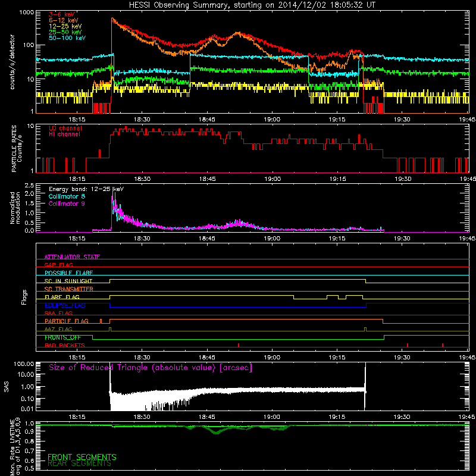Click the 100.00 tick on SAS axis
Image resolution: width=476 pixels, height=476 pixels.
24,364
